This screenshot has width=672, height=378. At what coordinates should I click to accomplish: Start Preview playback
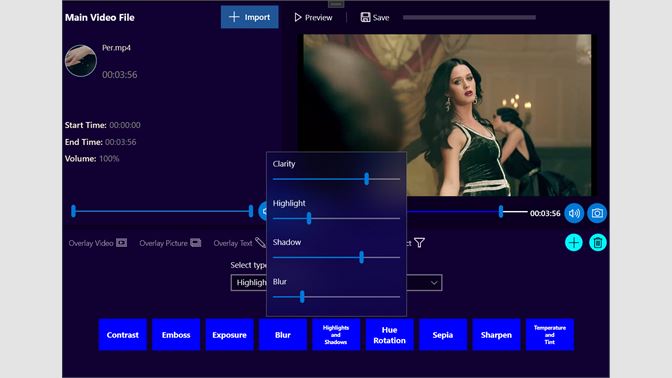(313, 18)
